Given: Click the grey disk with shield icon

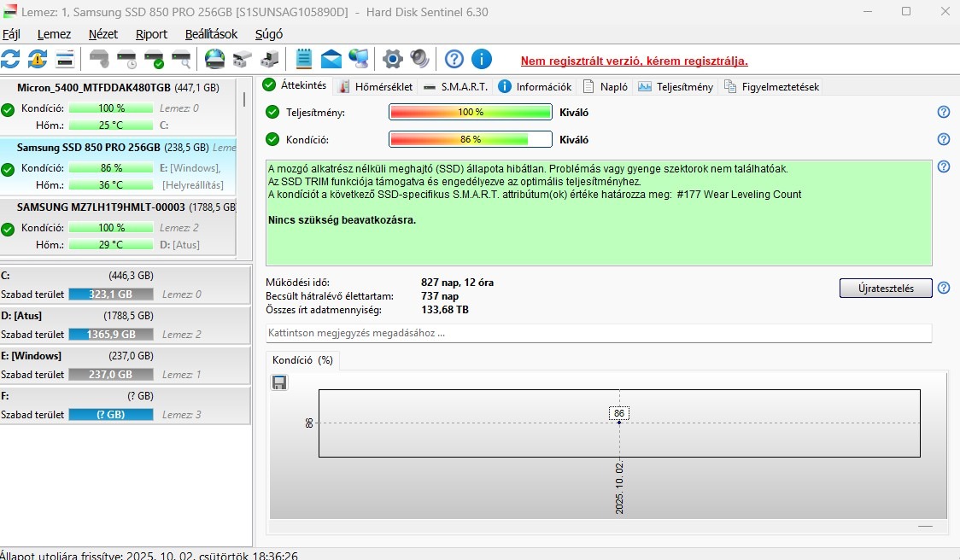Looking at the screenshot, I should point(98,59).
